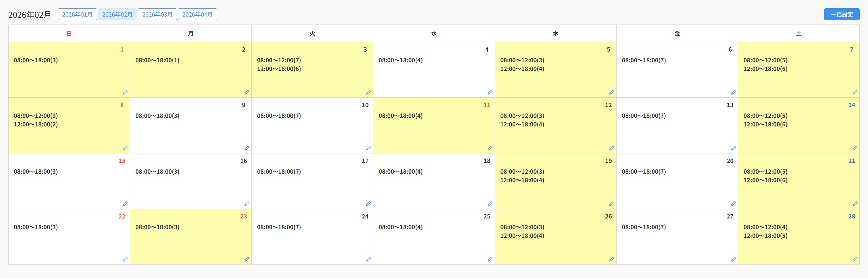Edit the February 19 schedule entry
The width and height of the screenshot is (868, 278).
pos(612,203)
